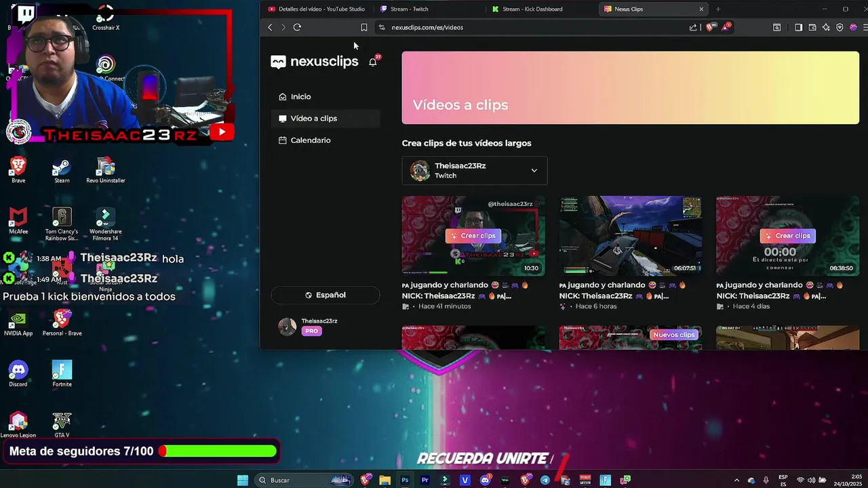Reload the nexusclips page
The height and width of the screenshot is (488, 868).
pos(297,27)
